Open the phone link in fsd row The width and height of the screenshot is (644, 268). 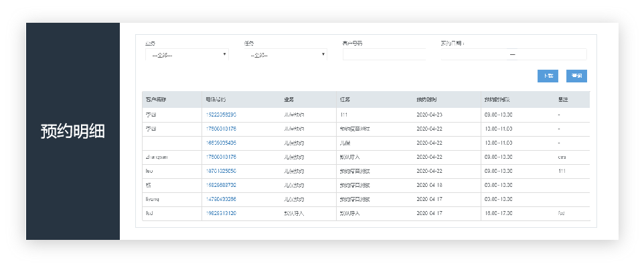pyautogui.click(x=221, y=213)
